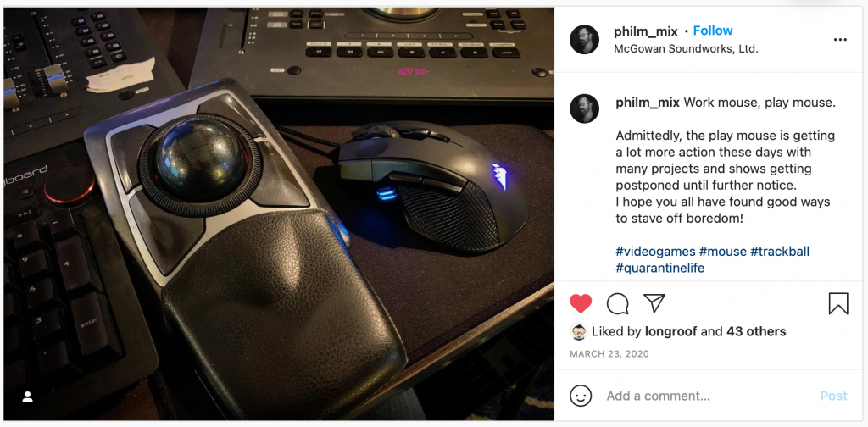Open longroof's profile from likes
The width and height of the screenshot is (868, 427).
671,332
